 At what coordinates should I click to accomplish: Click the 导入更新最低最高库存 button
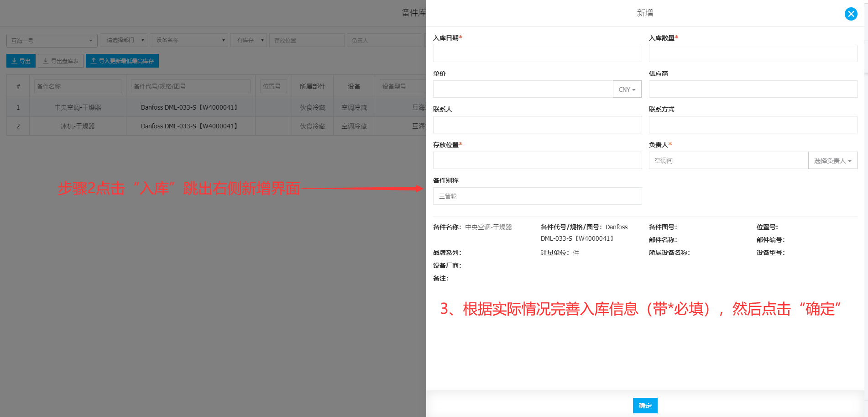[x=122, y=61]
